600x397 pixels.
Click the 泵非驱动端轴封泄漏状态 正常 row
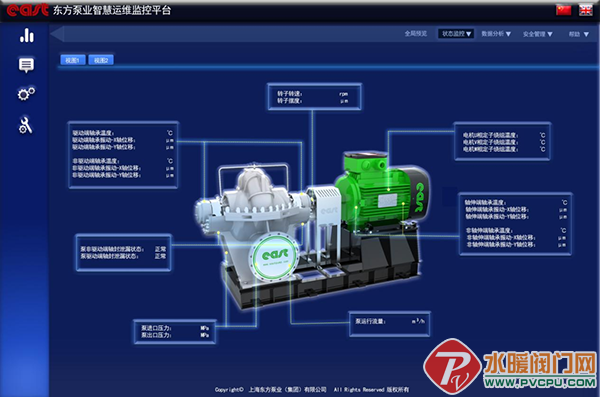click(123, 249)
